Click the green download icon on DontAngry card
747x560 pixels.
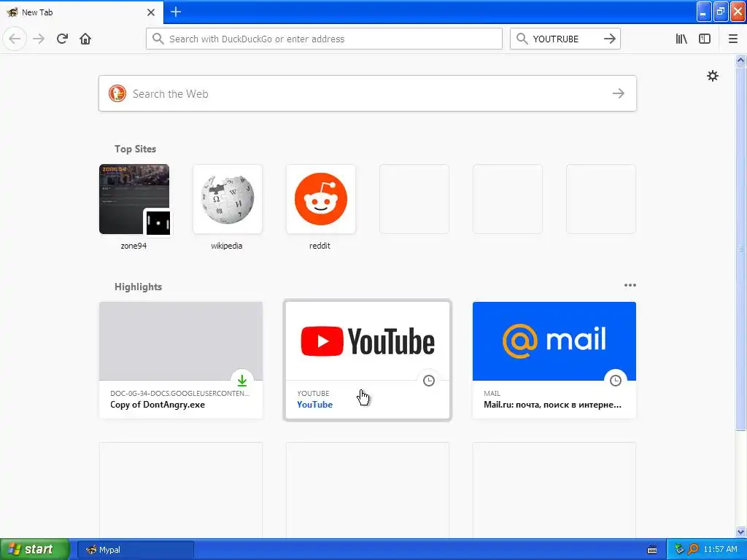[242, 381]
